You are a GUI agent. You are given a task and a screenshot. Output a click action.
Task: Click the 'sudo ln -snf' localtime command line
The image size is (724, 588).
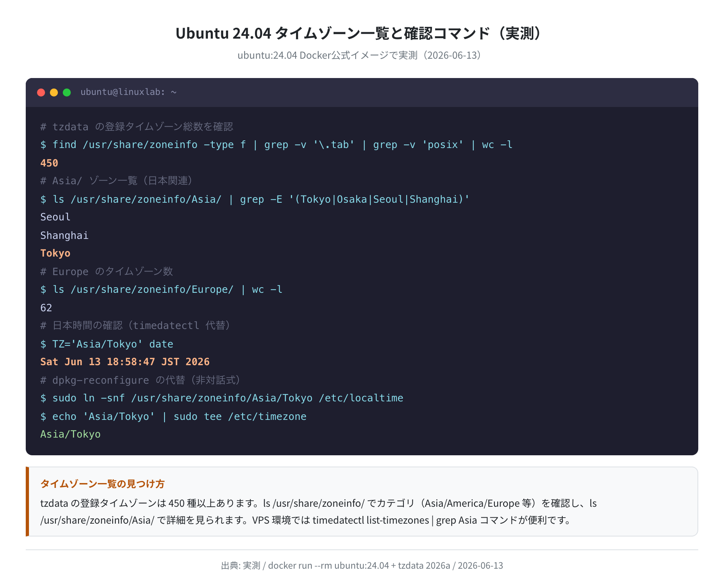pos(222,398)
